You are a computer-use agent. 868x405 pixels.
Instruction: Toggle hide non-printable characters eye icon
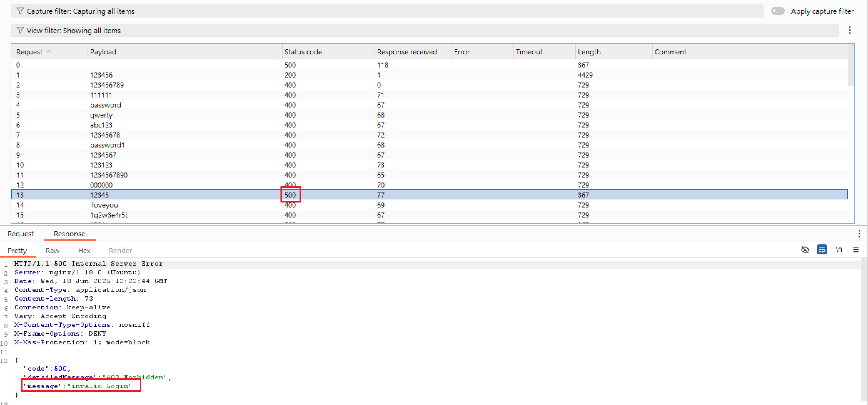[x=805, y=249]
